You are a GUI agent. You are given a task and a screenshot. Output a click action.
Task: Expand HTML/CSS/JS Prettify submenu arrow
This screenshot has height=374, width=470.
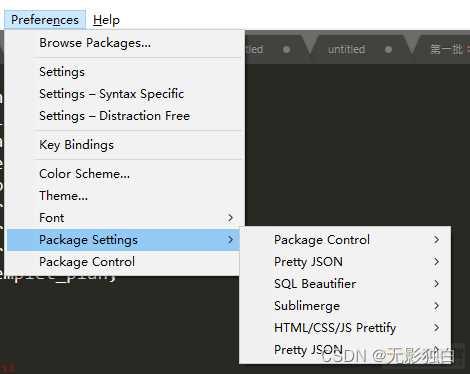click(x=436, y=328)
